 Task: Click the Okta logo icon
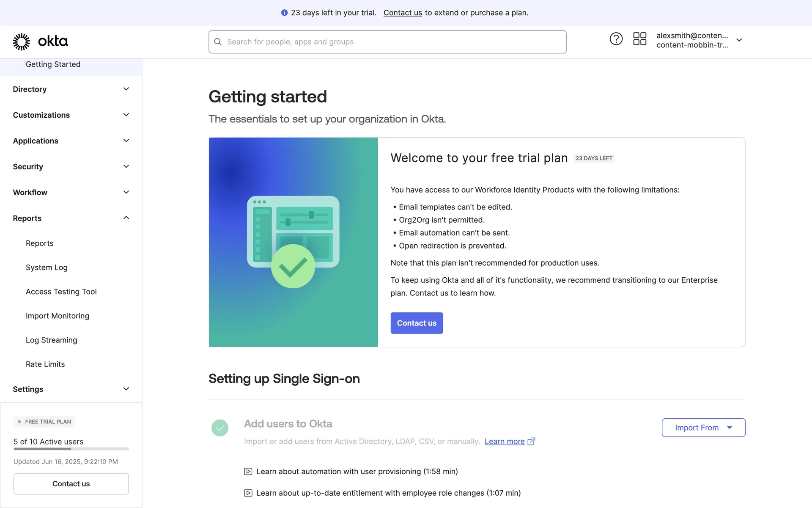(x=22, y=41)
